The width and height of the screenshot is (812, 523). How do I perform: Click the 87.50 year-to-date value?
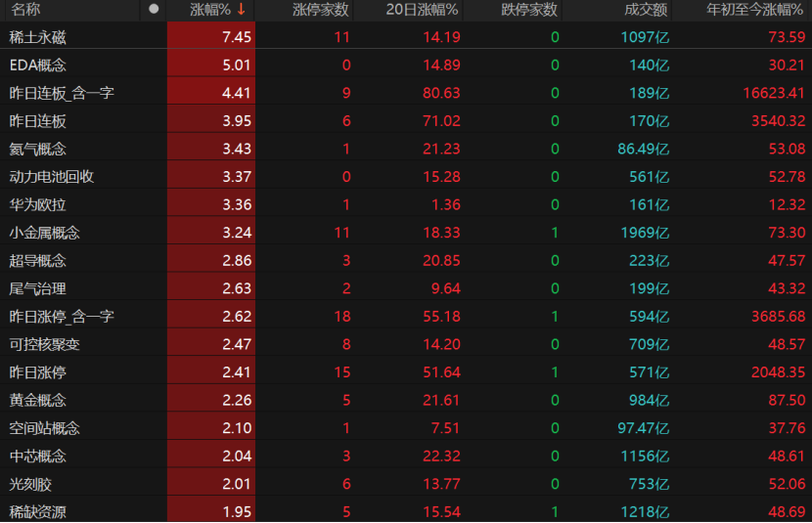coord(787,401)
